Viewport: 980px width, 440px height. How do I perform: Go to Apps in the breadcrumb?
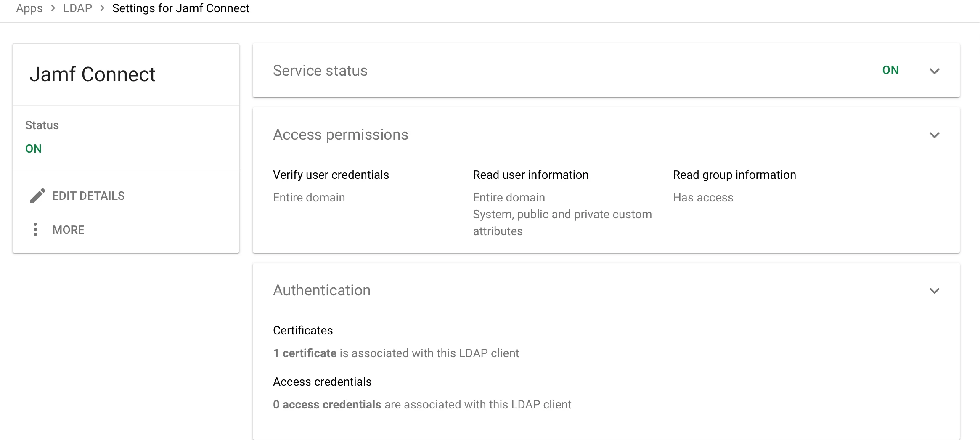29,8
